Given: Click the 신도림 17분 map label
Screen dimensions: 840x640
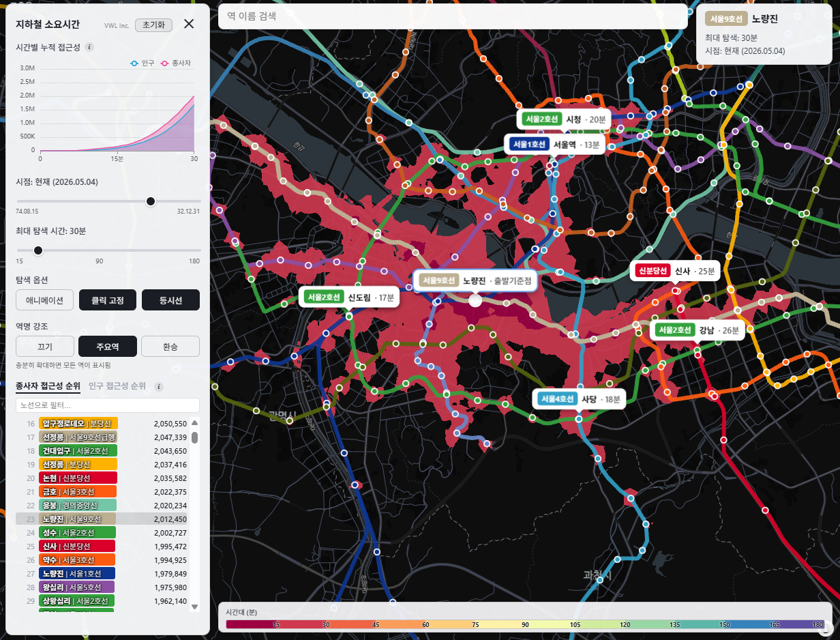Looking at the screenshot, I should coord(348,297).
